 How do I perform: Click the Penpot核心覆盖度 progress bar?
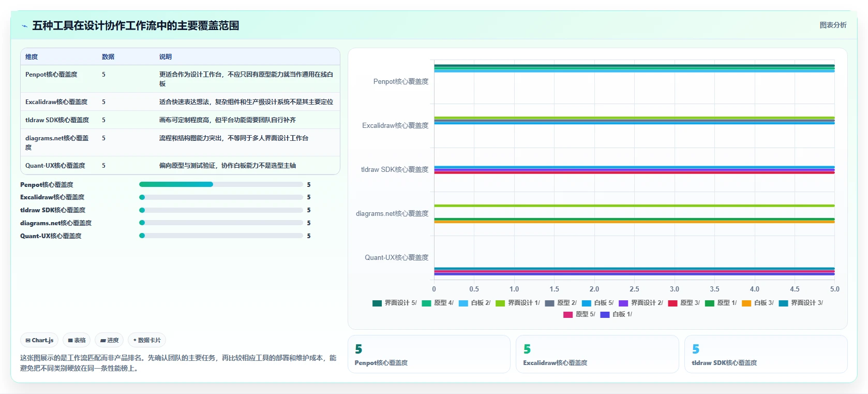[221, 184]
